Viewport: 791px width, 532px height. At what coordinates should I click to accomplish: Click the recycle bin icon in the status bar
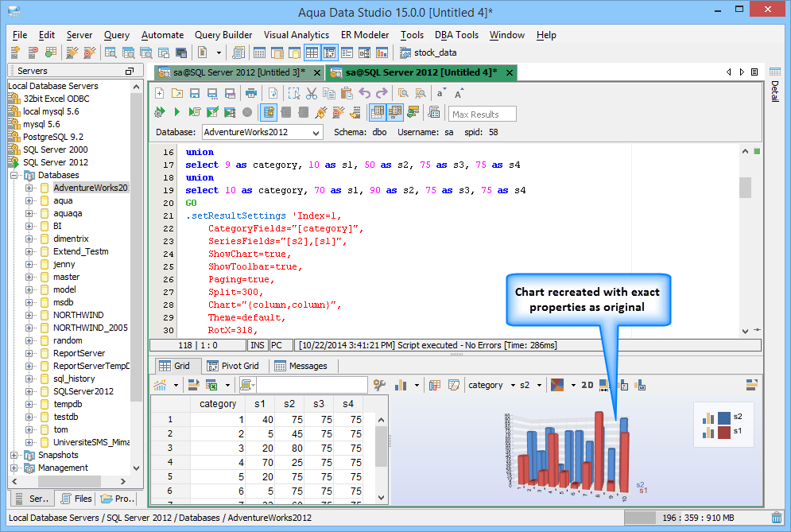777,518
